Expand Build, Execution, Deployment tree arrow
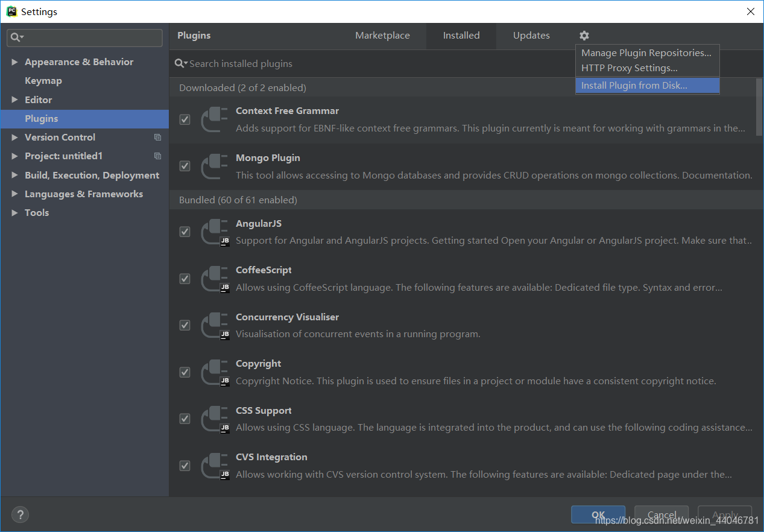 (14, 176)
